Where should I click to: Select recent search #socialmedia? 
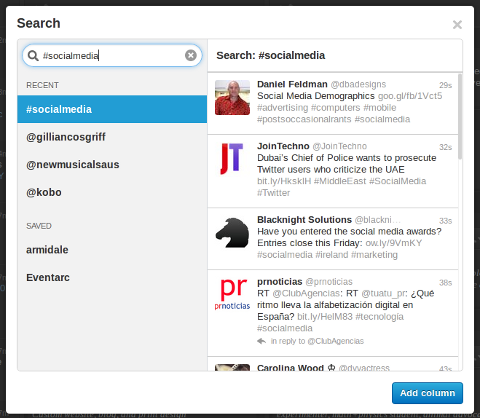(112, 109)
